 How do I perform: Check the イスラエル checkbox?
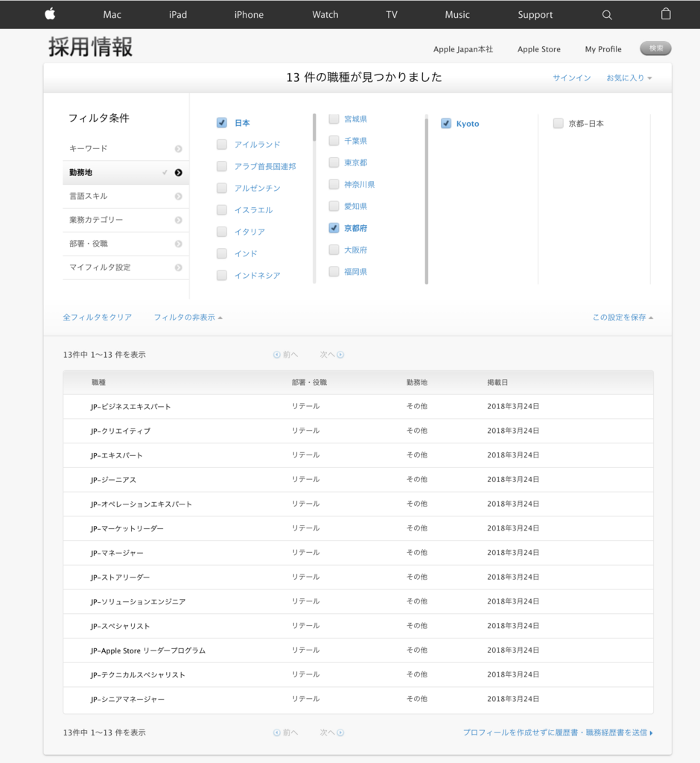coord(222,209)
